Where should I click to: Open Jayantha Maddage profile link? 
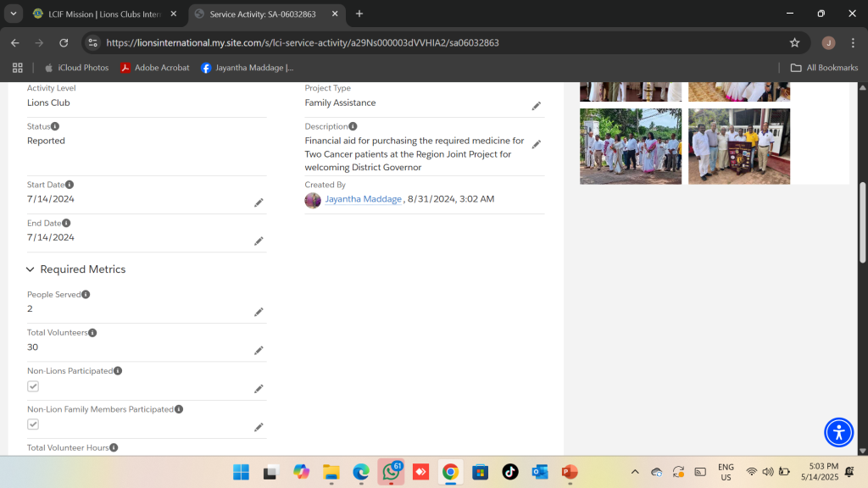363,199
